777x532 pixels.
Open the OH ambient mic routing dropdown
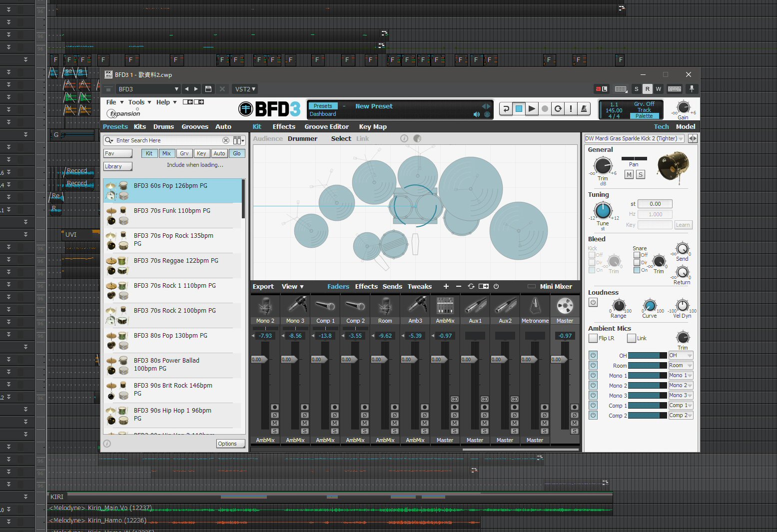[681, 355]
